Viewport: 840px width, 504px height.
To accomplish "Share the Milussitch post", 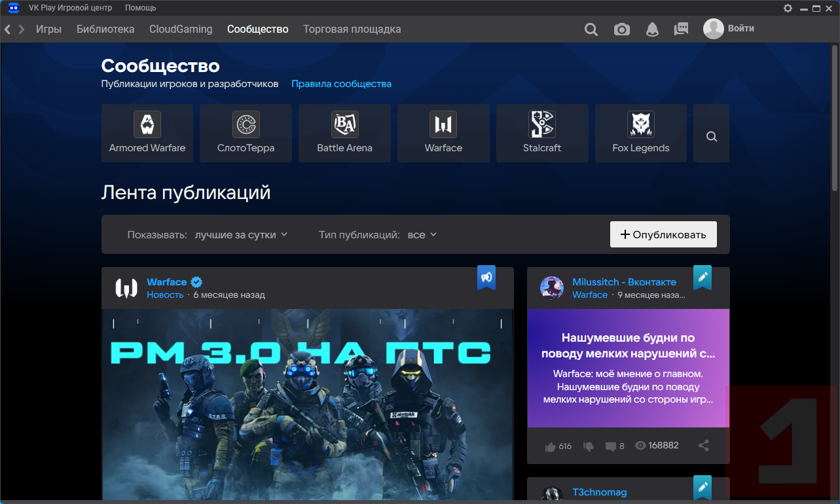I will click(x=704, y=446).
